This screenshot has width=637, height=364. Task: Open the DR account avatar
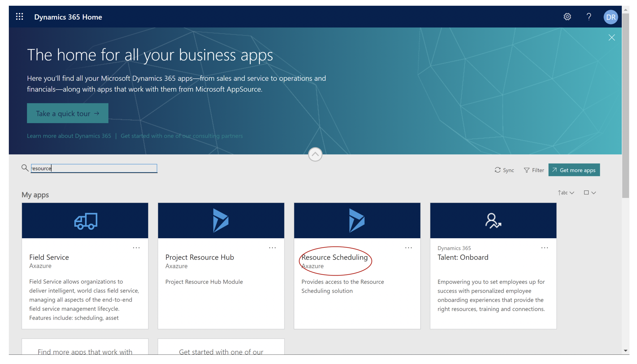click(611, 17)
